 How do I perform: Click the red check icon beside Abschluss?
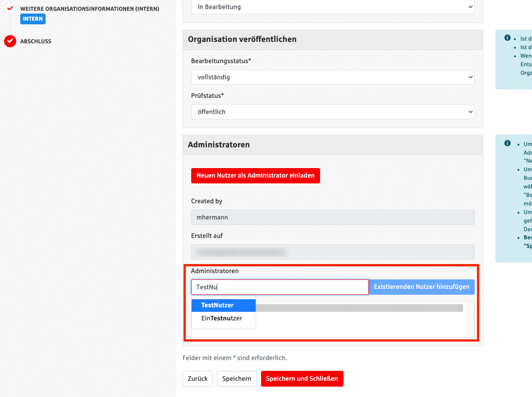(x=10, y=41)
